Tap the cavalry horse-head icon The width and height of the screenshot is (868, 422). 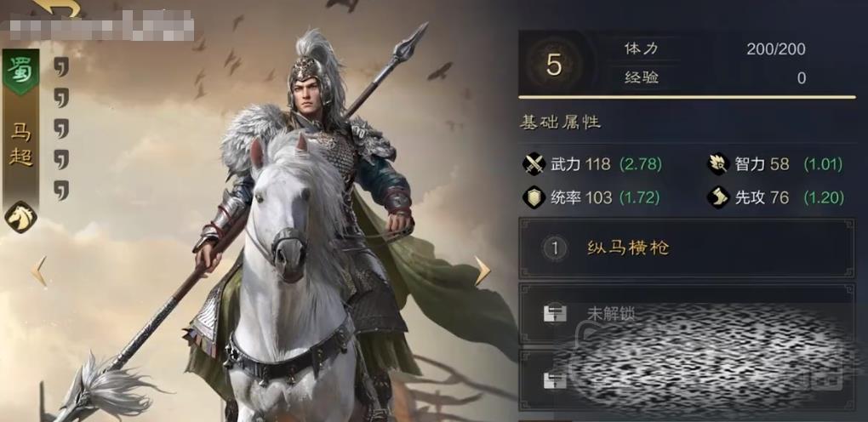point(20,217)
